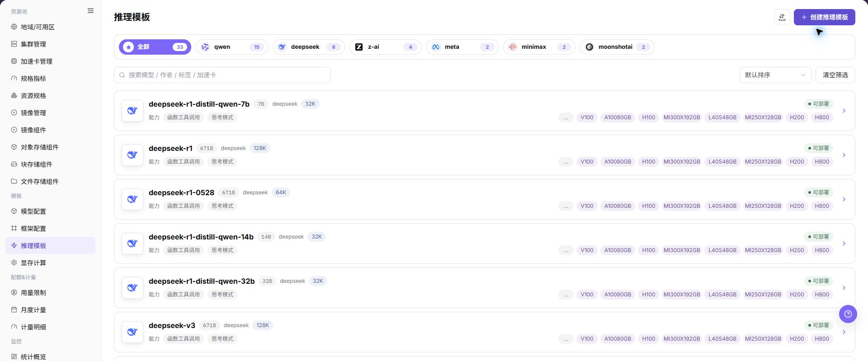Viewport: 868px width, 361px height.
Task: Open the deepseek-r1-0528 template title
Action: (x=181, y=192)
